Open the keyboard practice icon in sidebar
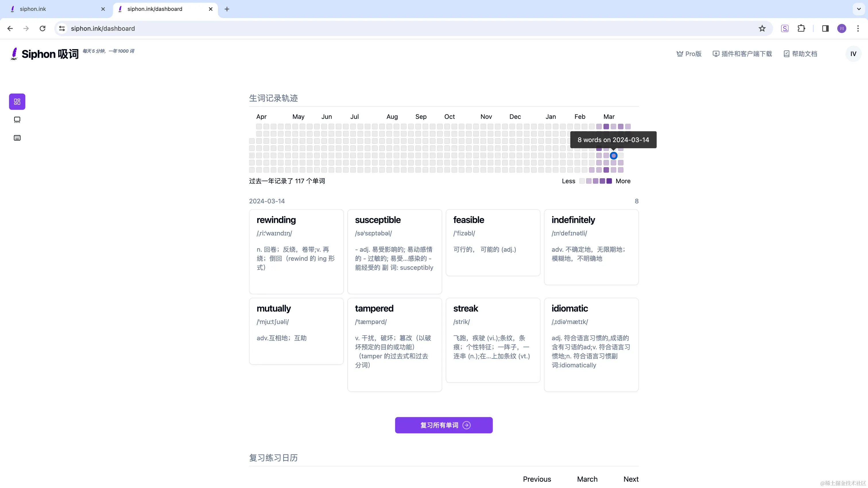This screenshot has height=488, width=868. pos(17,138)
